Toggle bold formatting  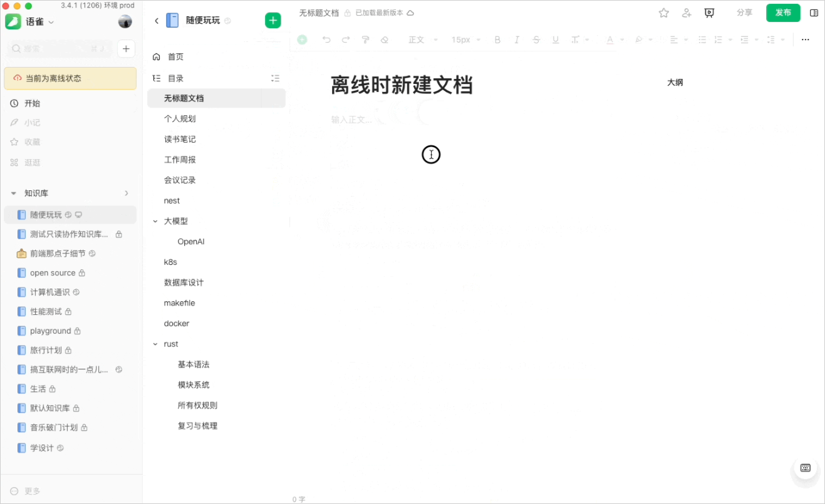tap(497, 39)
